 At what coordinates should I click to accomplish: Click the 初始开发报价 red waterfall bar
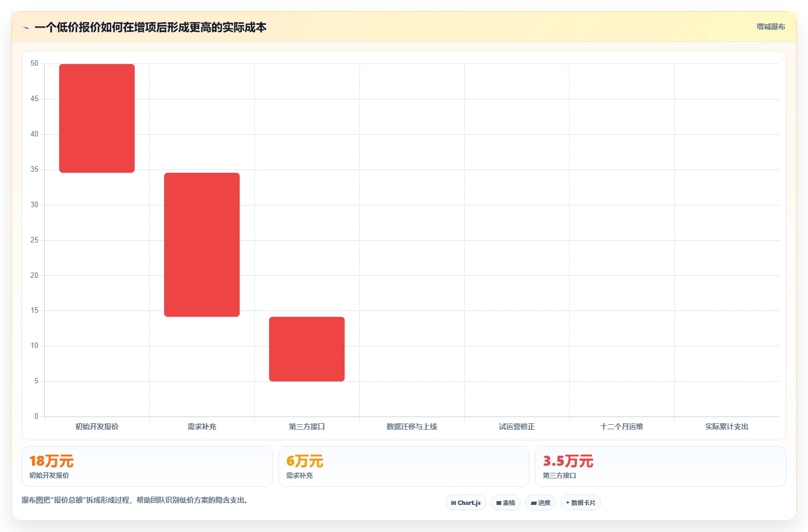coord(97,118)
